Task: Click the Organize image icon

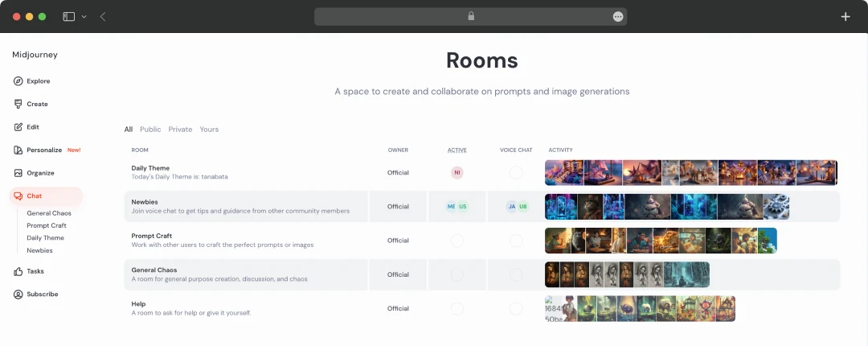Action: click(x=18, y=173)
